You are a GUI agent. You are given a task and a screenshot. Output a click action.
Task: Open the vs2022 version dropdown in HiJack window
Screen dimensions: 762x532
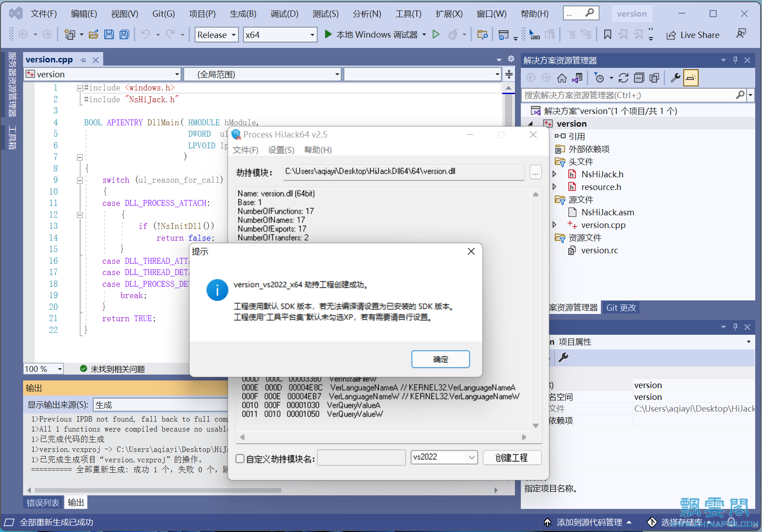tap(444, 457)
